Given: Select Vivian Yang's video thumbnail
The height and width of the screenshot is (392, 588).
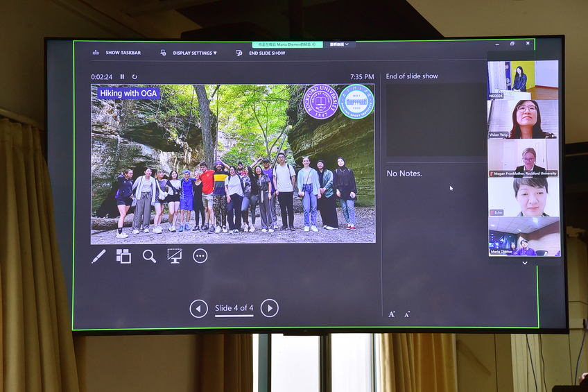Looking at the screenshot, I should (x=524, y=119).
